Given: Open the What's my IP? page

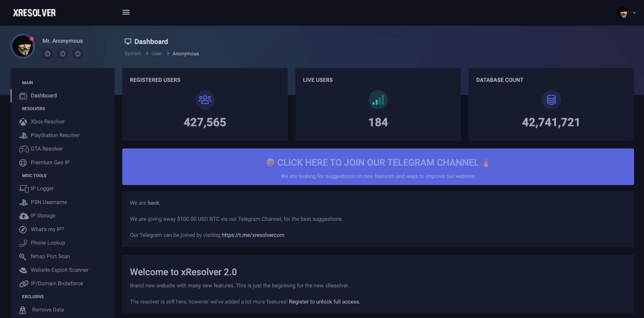Looking at the screenshot, I should coord(47,229).
